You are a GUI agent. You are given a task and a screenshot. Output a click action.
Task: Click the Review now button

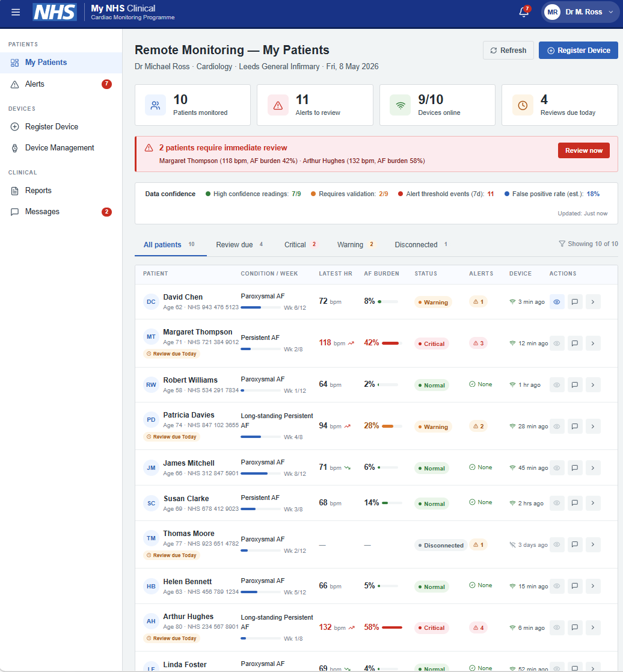[x=583, y=150]
